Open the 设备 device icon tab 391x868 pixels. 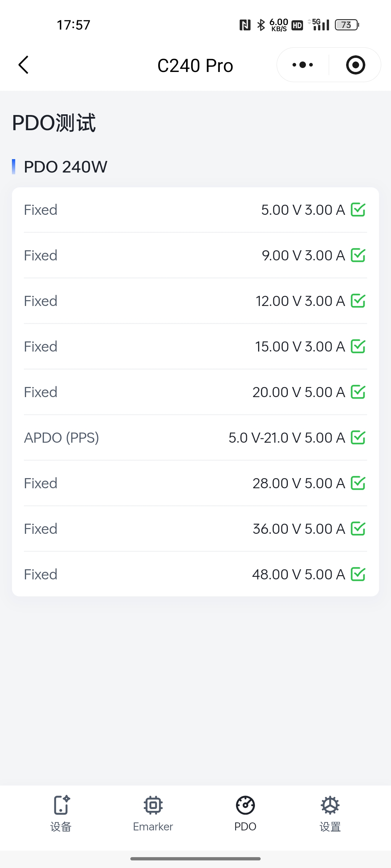pos(61,805)
